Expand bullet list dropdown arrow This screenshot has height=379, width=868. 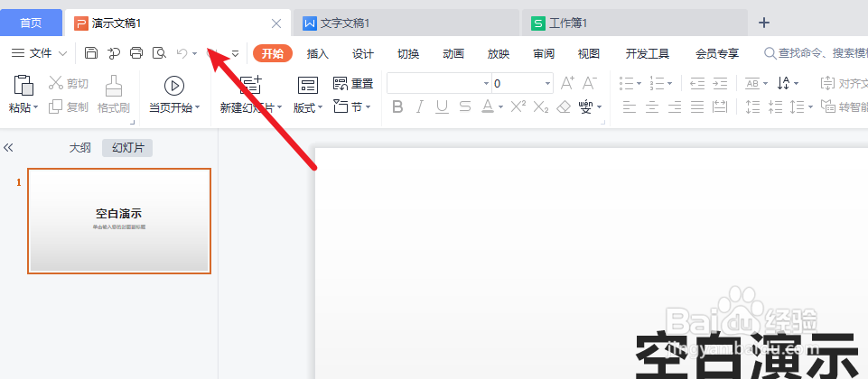639,84
